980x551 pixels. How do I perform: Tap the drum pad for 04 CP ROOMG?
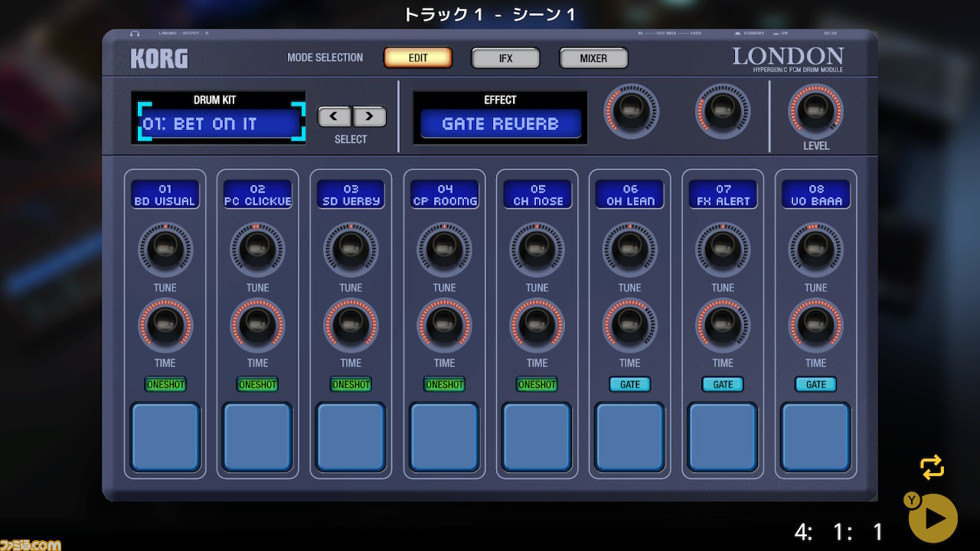point(445,436)
